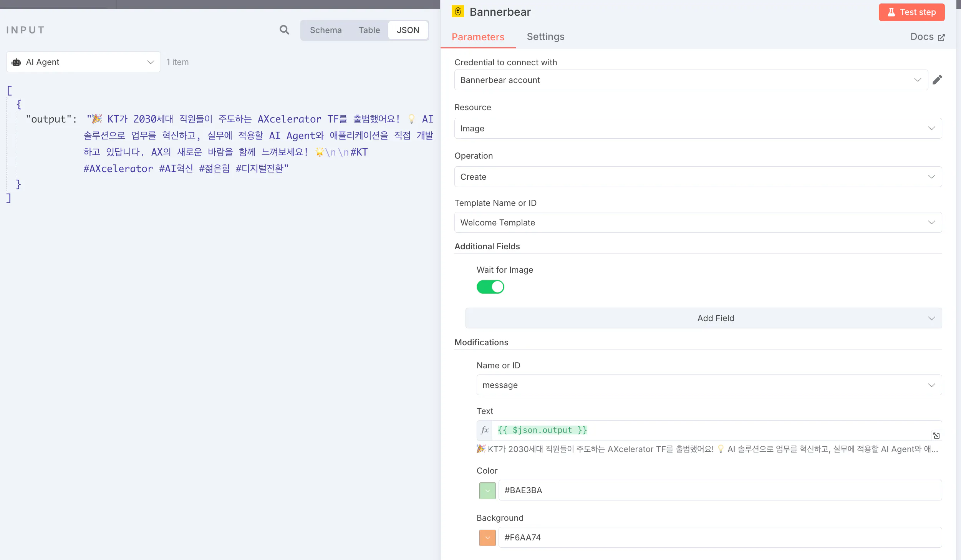
Task: Click the Test step button
Action: tap(911, 12)
